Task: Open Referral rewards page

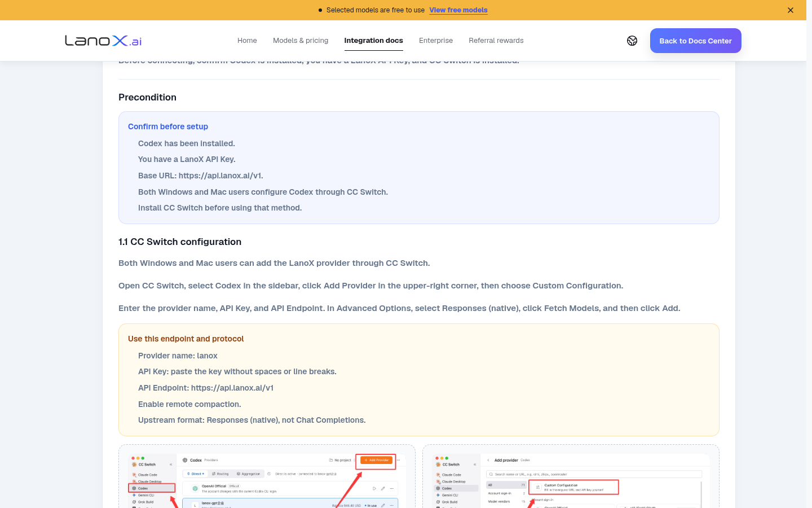Action: [496, 41]
